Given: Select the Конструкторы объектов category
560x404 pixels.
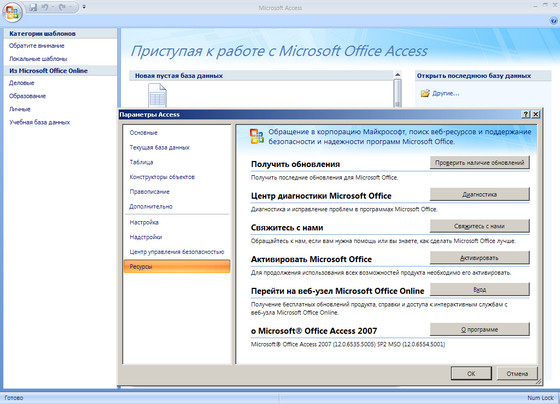Looking at the screenshot, I should point(177,177).
